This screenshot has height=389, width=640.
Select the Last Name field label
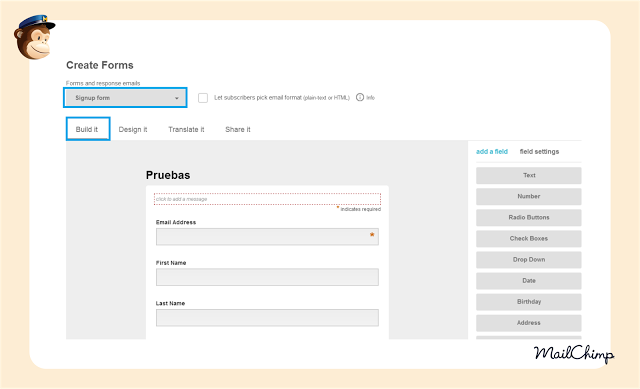170,303
